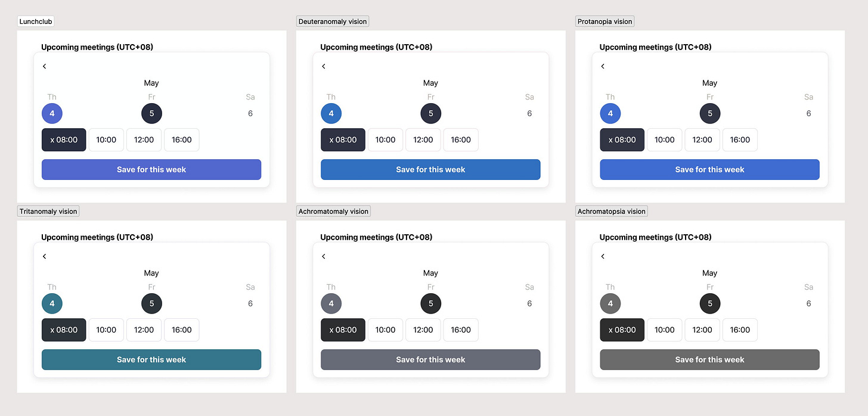
Task: Enable the 16:00 slot in Achromatopsia panel
Action: coord(740,330)
